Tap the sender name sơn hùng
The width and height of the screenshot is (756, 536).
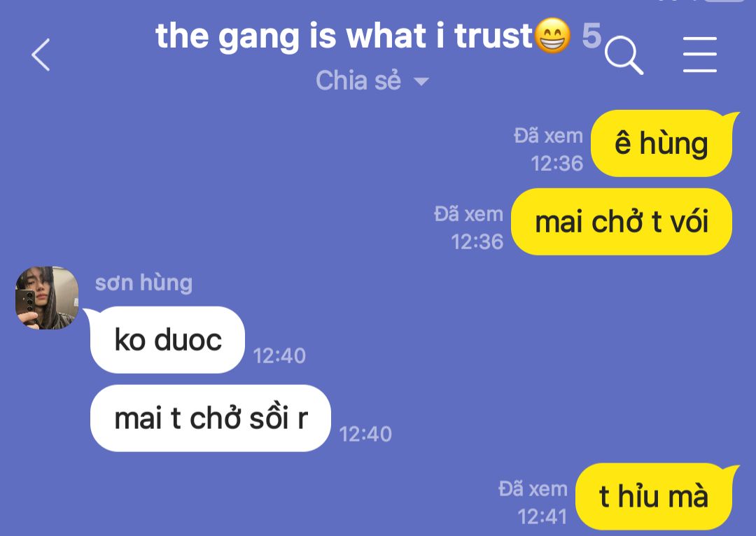143,283
